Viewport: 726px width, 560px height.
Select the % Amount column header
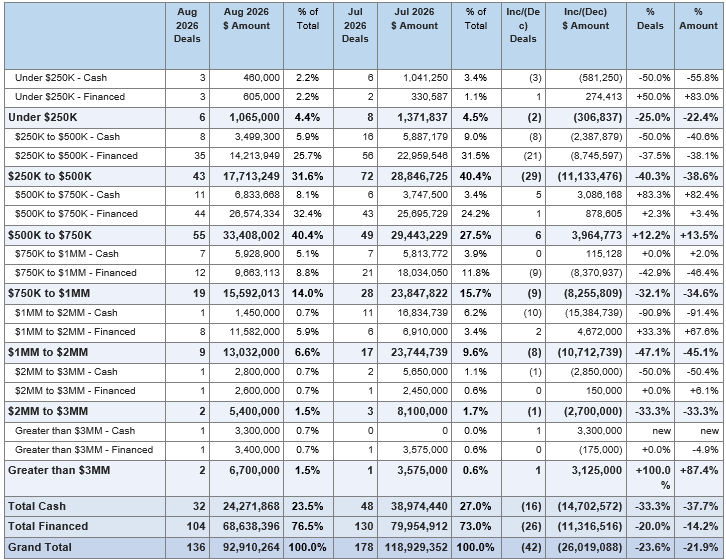coord(698,19)
